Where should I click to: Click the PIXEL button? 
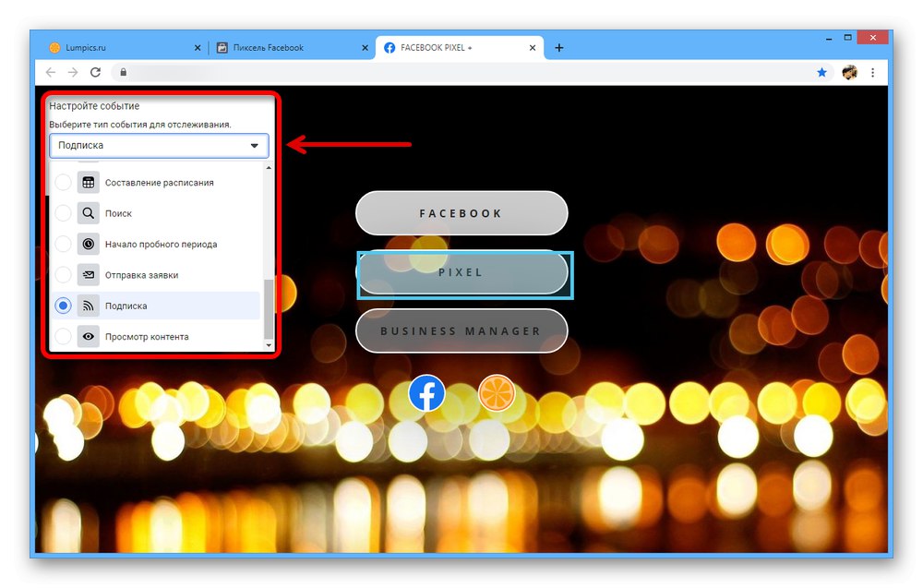pyautogui.click(x=461, y=272)
